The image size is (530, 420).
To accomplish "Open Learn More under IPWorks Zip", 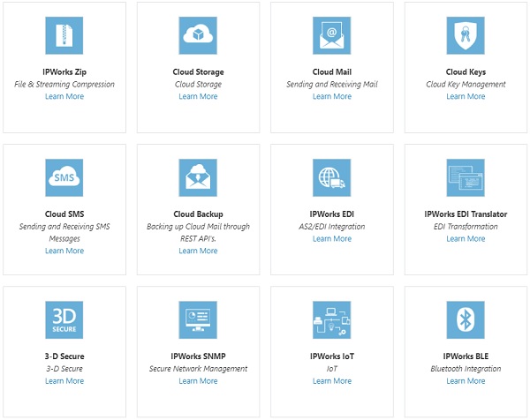I will pos(64,96).
